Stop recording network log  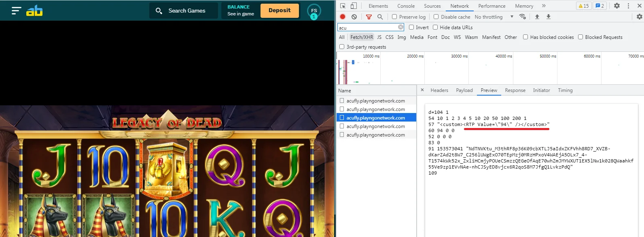point(343,17)
